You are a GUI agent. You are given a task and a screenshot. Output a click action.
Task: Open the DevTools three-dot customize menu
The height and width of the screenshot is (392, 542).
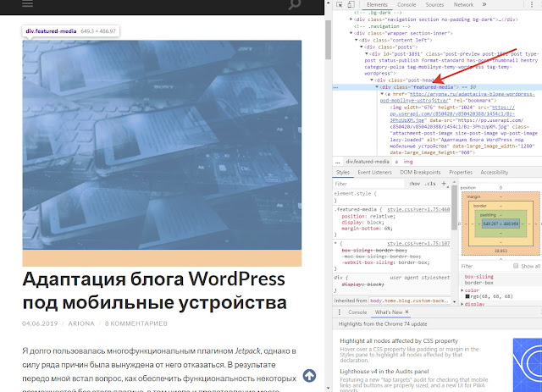(x=532, y=4)
